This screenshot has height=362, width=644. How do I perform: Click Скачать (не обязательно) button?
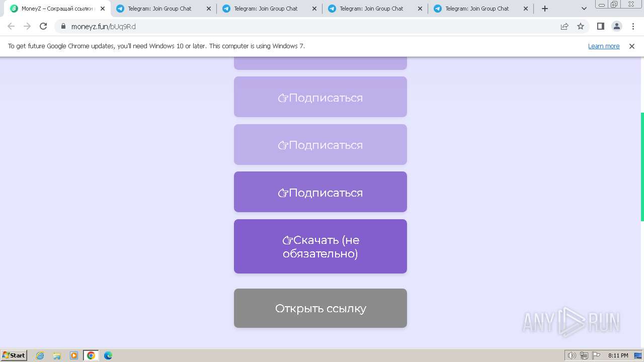320,246
